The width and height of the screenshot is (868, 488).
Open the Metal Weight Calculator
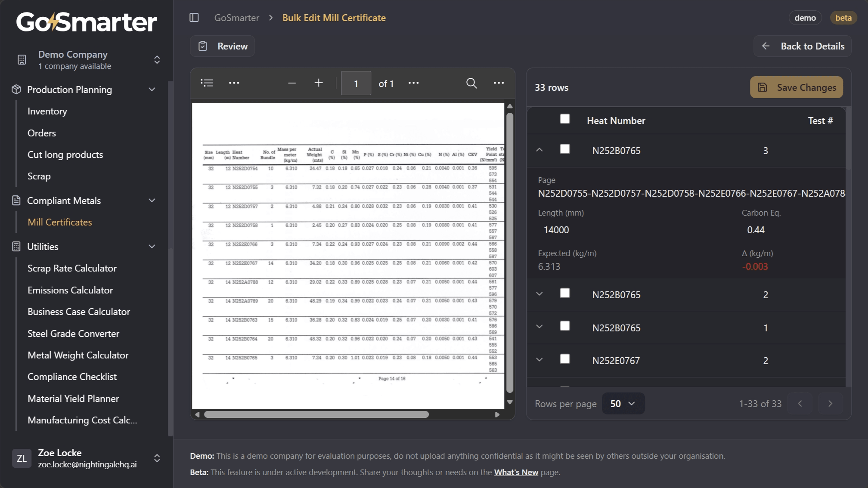point(78,355)
